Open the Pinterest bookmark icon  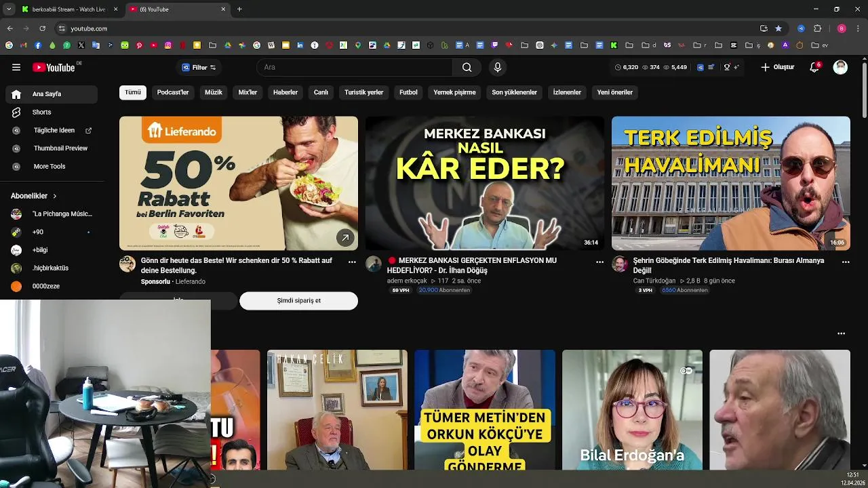click(139, 45)
